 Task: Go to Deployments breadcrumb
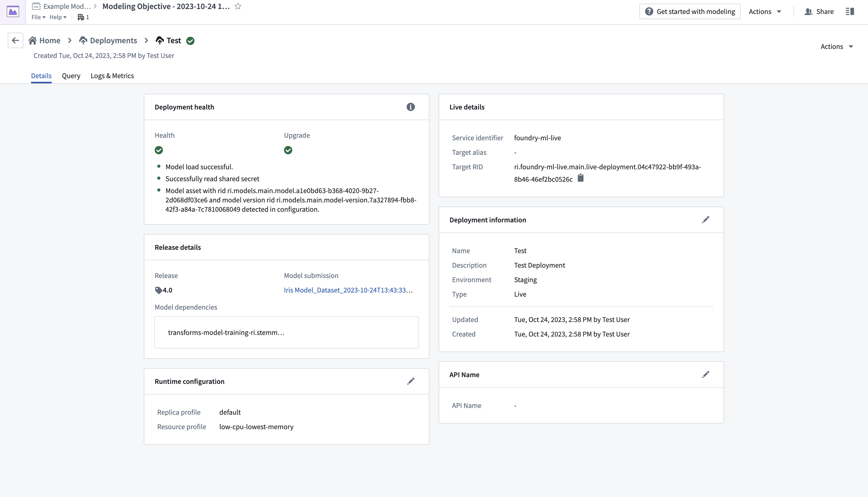click(108, 40)
